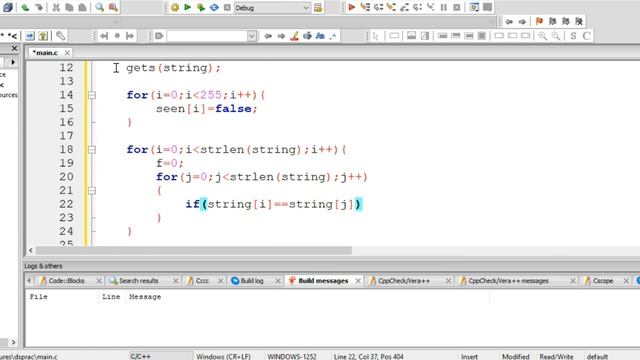Collapse the fold marker at line 14
The width and height of the screenshot is (640, 360).
click(92, 95)
